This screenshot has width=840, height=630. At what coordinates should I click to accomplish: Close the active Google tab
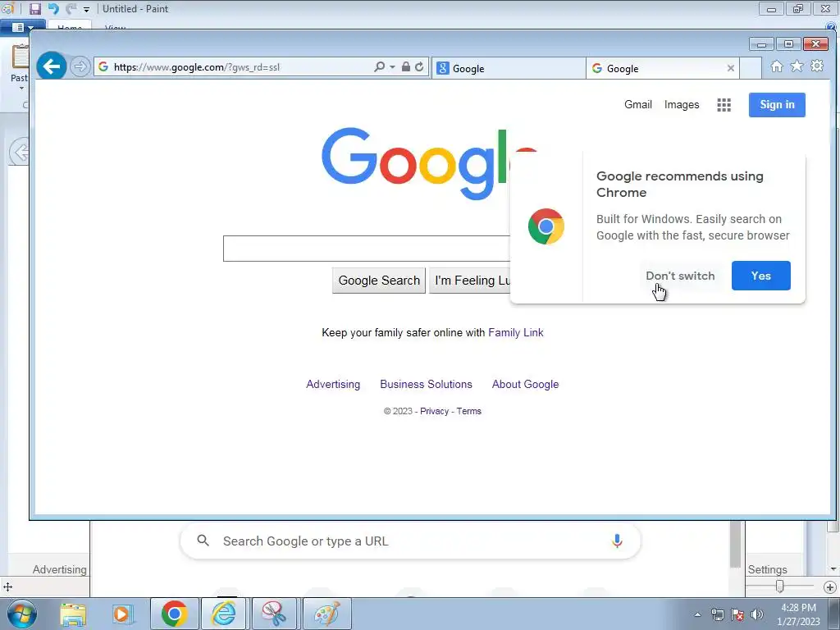731,68
